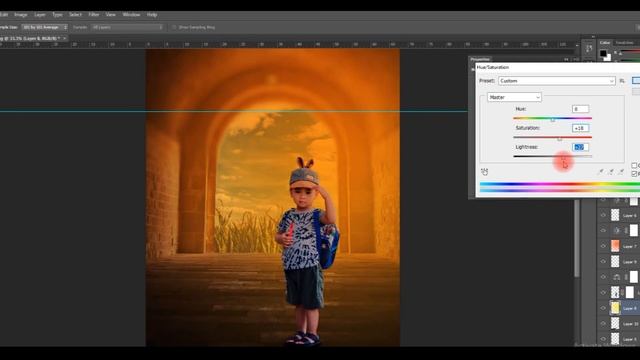Image resolution: width=640 pixels, height=360 pixels.
Task: Toggle eye of the balance-scale adjustment layer
Action: click(603, 277)
